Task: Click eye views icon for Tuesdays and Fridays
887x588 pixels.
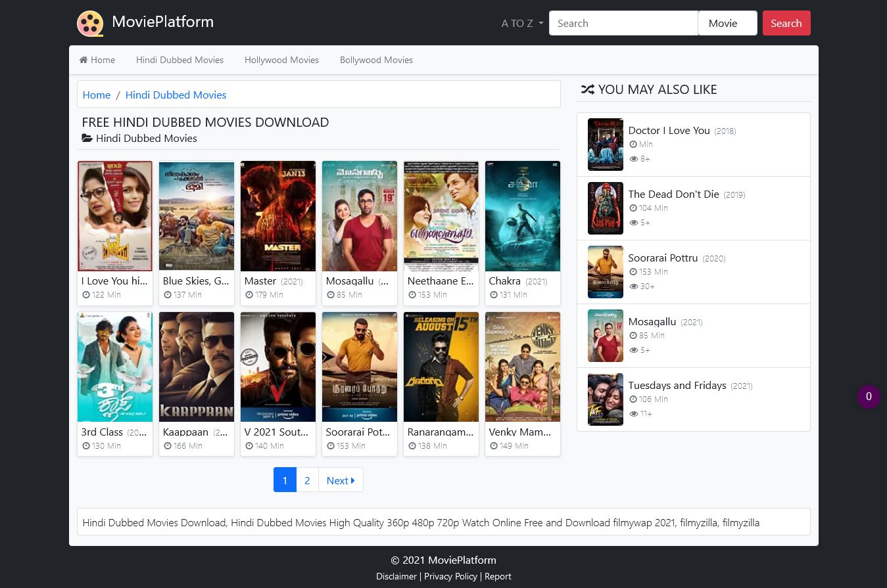Action: pyautogui.click(x=634, y=414)
